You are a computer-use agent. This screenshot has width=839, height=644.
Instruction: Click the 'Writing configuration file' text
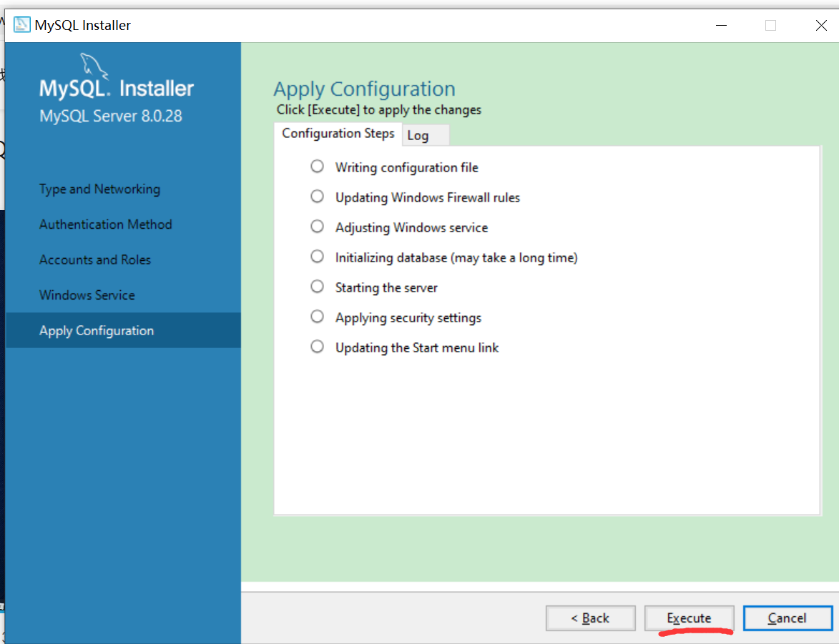(x=407, y=168)
